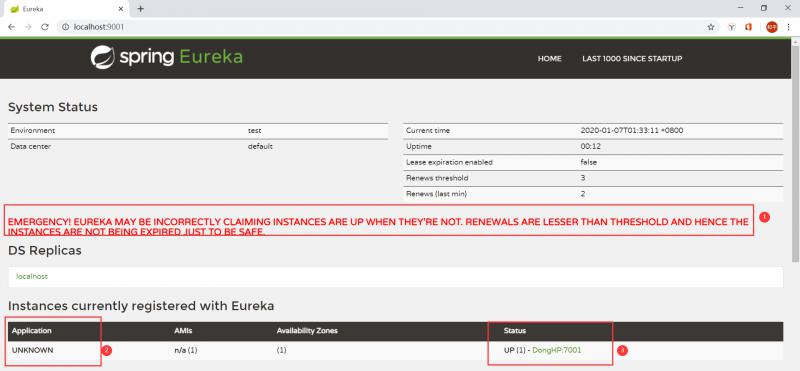The width and height of the screenshot is (800, 371).
Task: Reload the page with the refresh icon
Action: pos(45,27)
